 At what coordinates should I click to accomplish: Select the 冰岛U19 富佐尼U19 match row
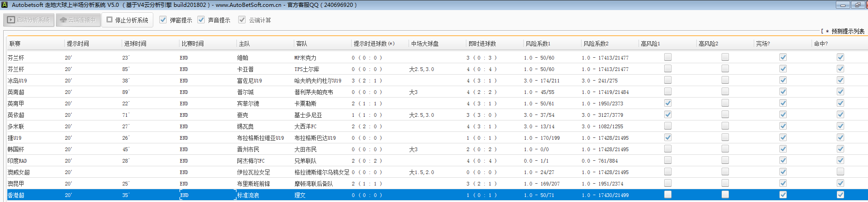(248, 81)
